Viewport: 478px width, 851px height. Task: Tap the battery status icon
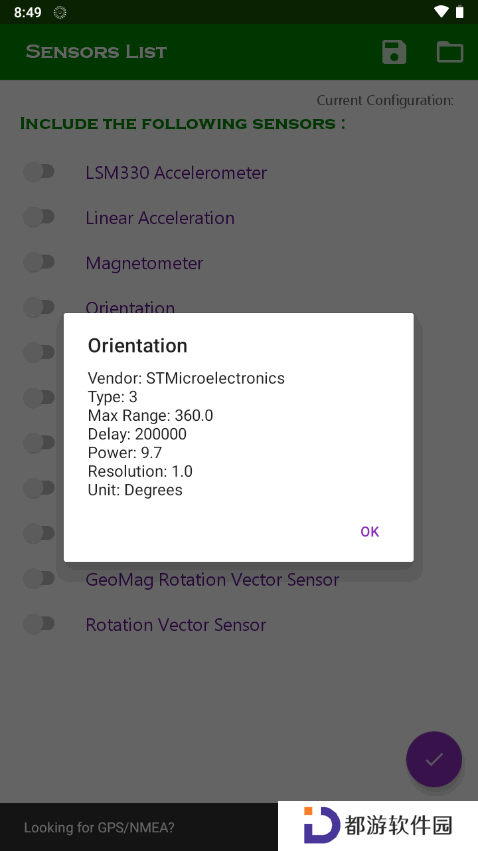[460, 12]
